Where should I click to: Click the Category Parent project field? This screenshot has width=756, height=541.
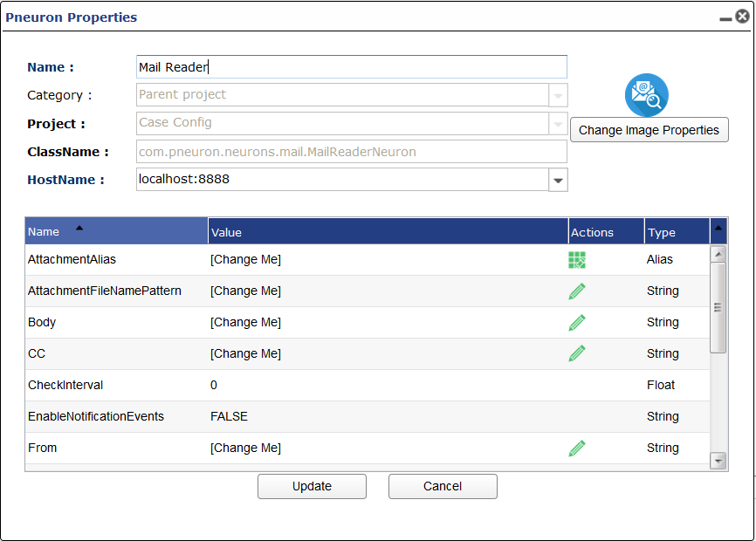[342, 95]
